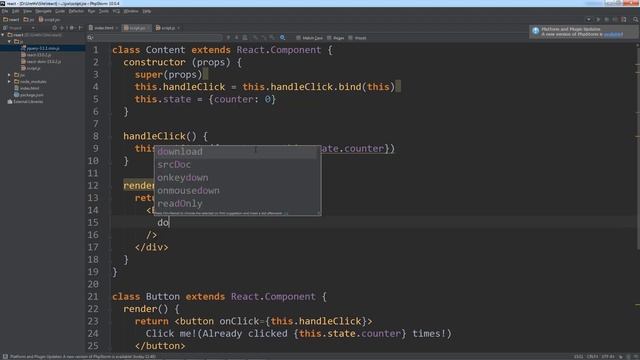The height and width of the screenshot is (360, 640).
Task: Open Project panel settings gear
Action: point(72,28)
